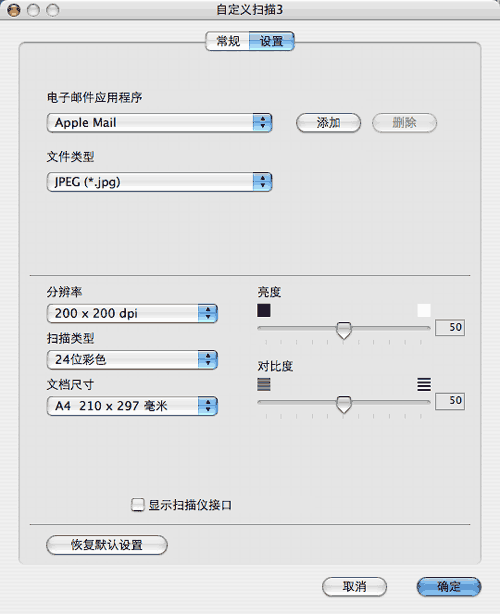Click the 恢复默认设置 button
This screenshot has width=500, height=614.
pos(106,545)
